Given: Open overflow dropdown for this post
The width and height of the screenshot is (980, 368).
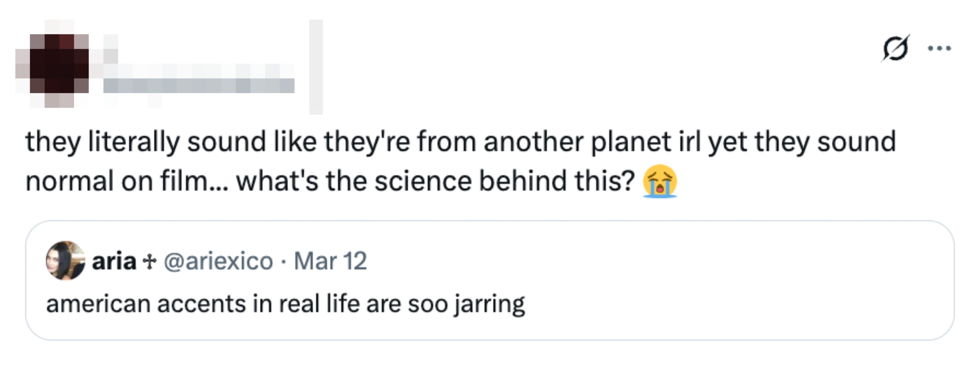Looking at the screenshot, I should pyautogui.click(x=939, y=48).
